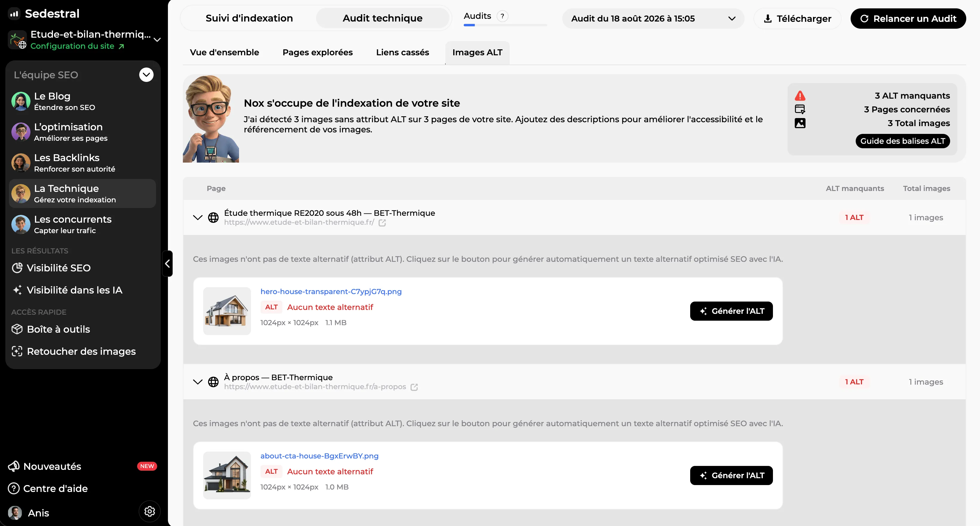Generate ALT for about-cta-house image

click(731, 475)
